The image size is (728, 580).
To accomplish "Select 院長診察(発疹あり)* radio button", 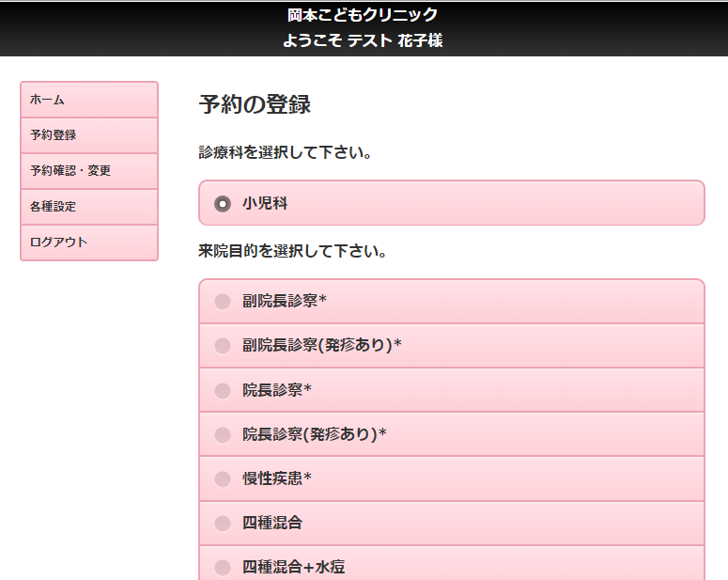I will tap(223, 434).
